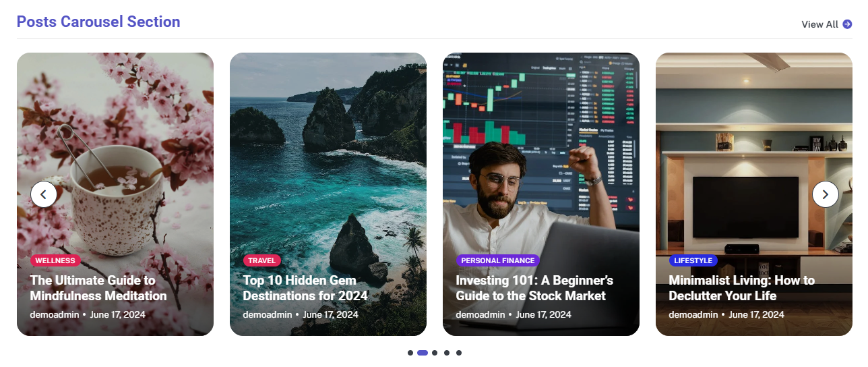
Task: Open Top 10 Hidden Gem Destinations post
Action: [305, 288]
